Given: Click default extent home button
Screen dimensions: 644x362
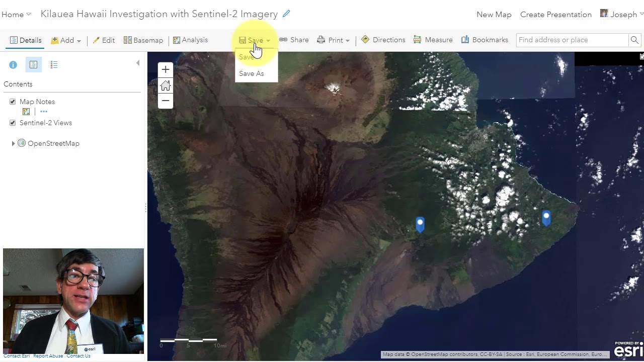Looking at the screenshot, I should coord(166,85).
